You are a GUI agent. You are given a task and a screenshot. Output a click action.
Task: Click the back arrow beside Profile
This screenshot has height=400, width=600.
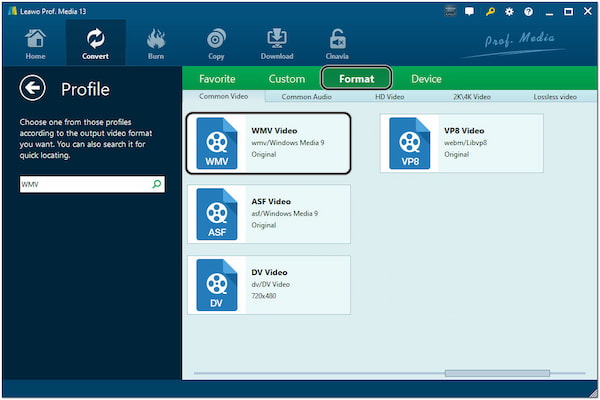[33, 89]
